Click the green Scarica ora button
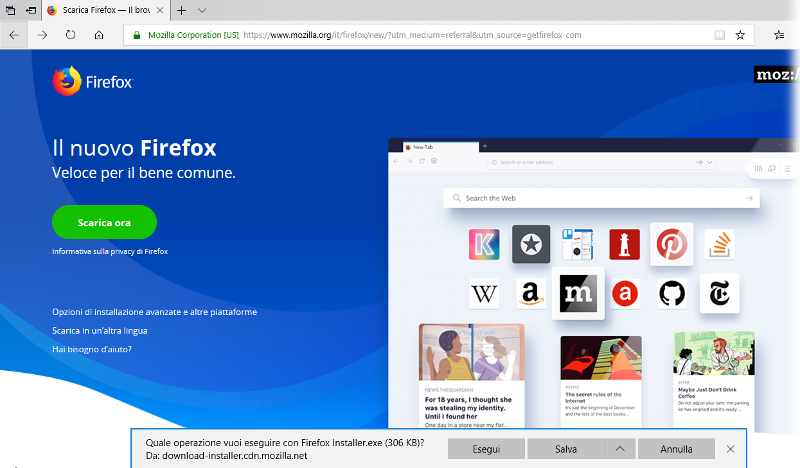This screenshot has width=800, height=468. [104, 223]
